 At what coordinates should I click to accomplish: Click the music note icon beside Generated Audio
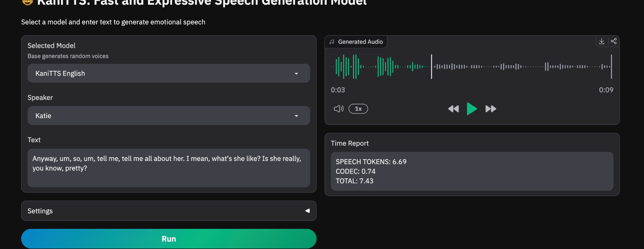tap(332, 42)
